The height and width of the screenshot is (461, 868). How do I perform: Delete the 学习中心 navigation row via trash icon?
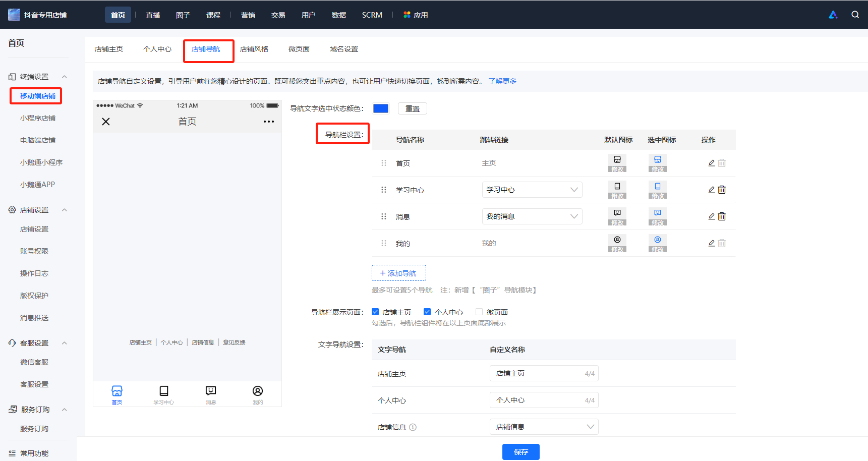point(722,190)
